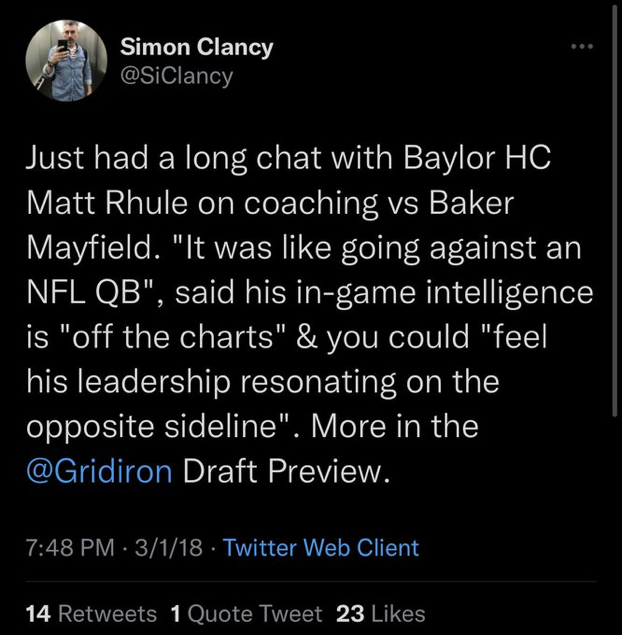Click the @SiClancy handle
Screen dimensions: 622x635
[176, 75]
